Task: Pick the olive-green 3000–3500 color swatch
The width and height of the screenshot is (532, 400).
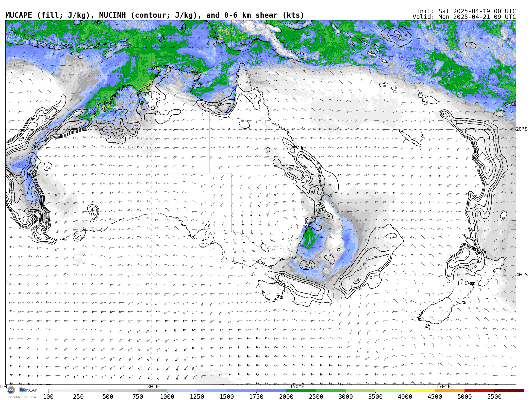Action: click(360, 391)
